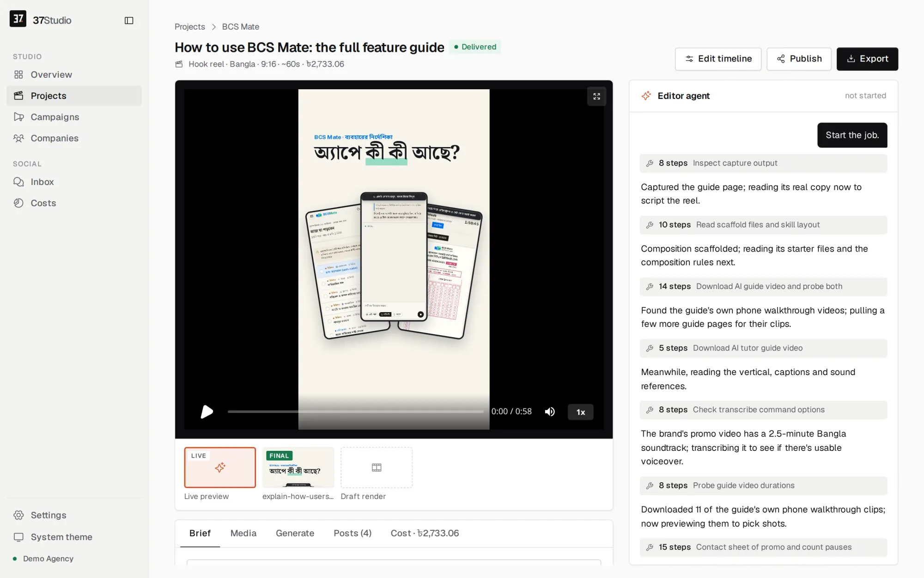Expand '5 steps Download AI tutor guide video'
Image resolution: width=924 pixels, height=578 pixels.
[763, 348]
